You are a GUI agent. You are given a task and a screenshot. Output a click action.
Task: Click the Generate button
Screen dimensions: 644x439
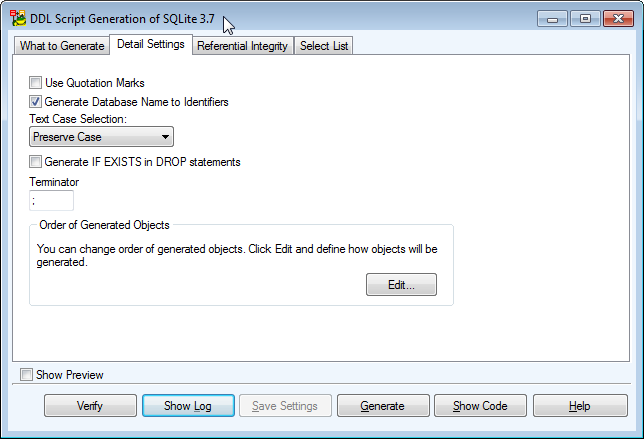point(382,406)
